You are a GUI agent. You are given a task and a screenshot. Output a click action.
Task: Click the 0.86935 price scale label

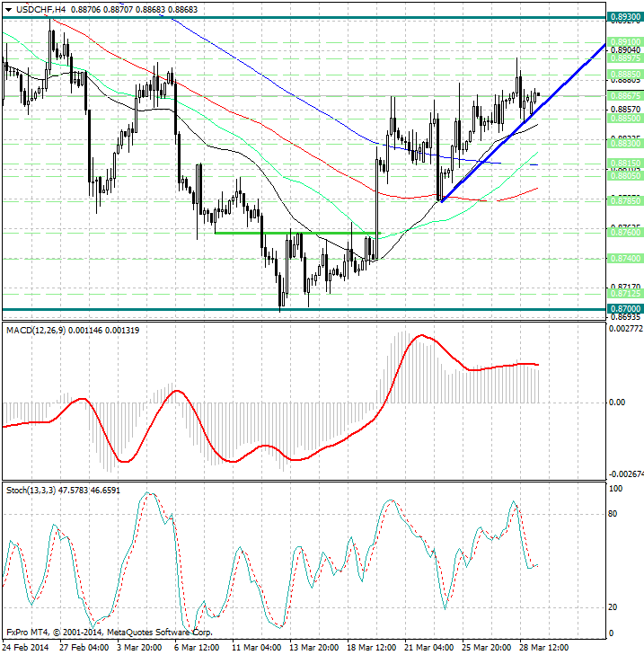coord(625,316)
